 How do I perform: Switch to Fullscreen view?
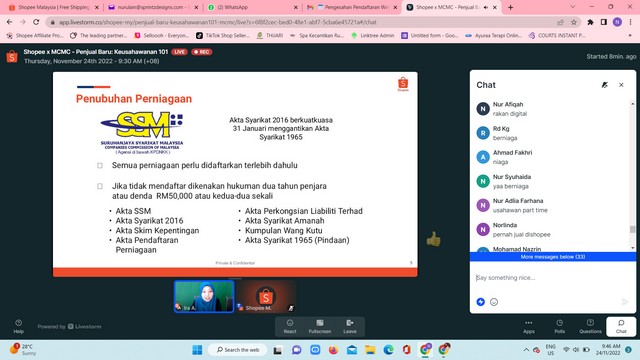click(x=320, y=327)
